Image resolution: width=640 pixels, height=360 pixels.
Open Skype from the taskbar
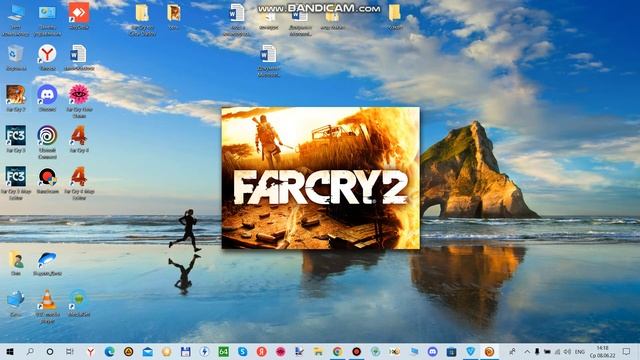pos(242,351)
